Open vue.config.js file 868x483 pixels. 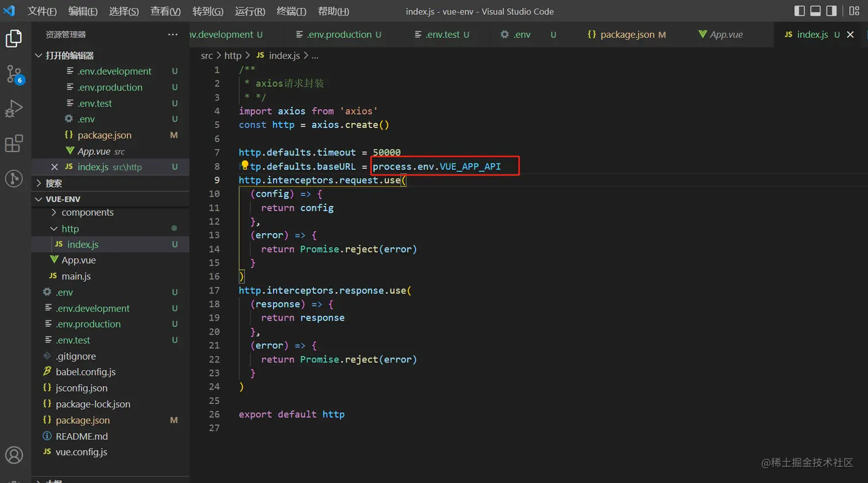click(110, 452)
